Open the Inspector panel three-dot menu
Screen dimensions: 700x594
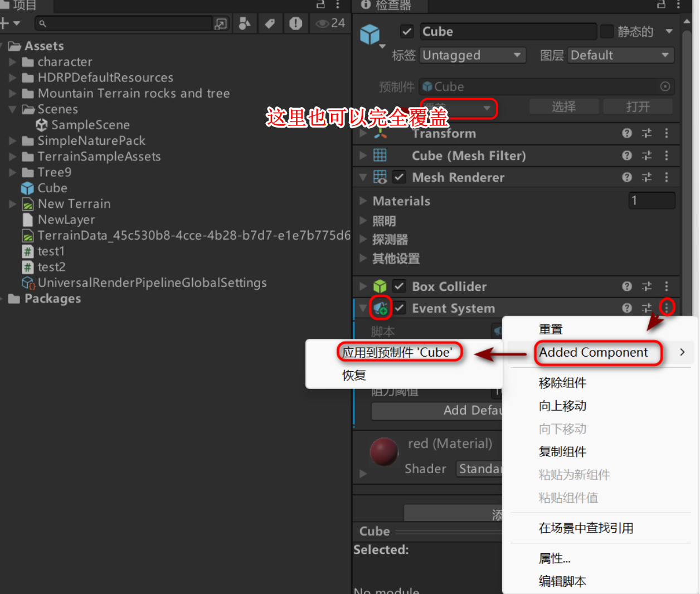click(678, 4)
